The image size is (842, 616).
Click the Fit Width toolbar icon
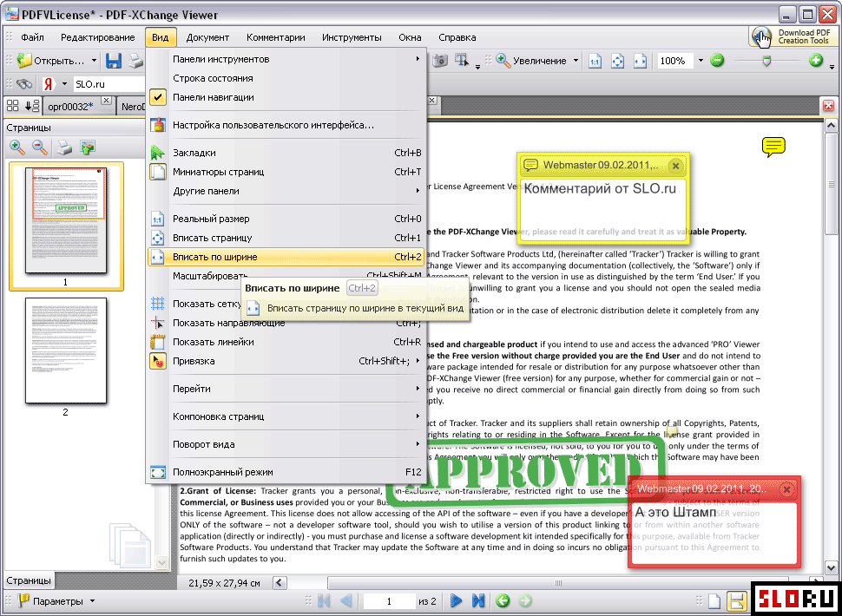[640, 61]
